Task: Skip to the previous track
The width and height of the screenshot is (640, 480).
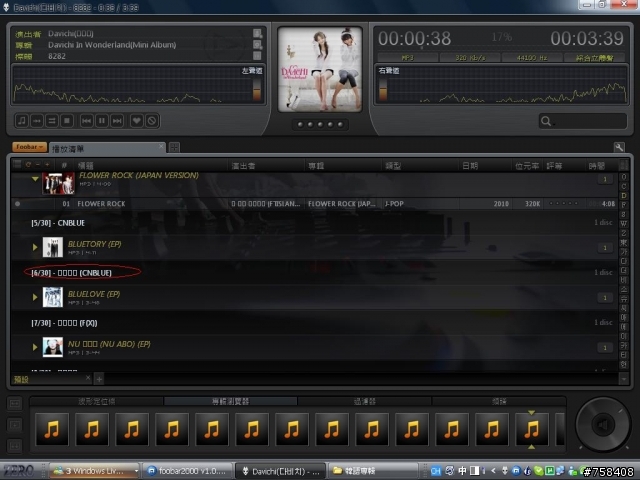Action: click(x=87, y=121)
